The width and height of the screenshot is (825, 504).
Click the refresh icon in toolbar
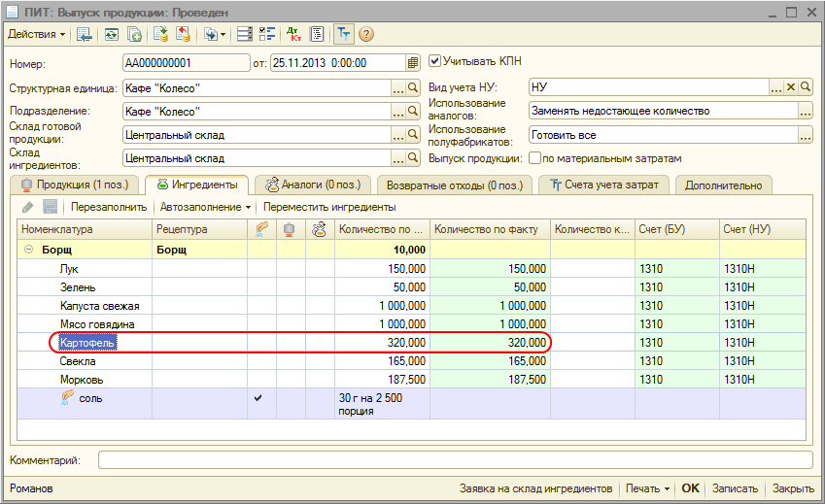pyautogui.click(x=111, y=35)
